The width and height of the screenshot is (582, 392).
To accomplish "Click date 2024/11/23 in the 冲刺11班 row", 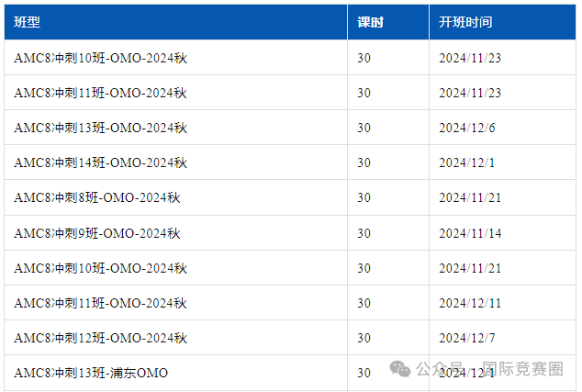I will [470, 93].
